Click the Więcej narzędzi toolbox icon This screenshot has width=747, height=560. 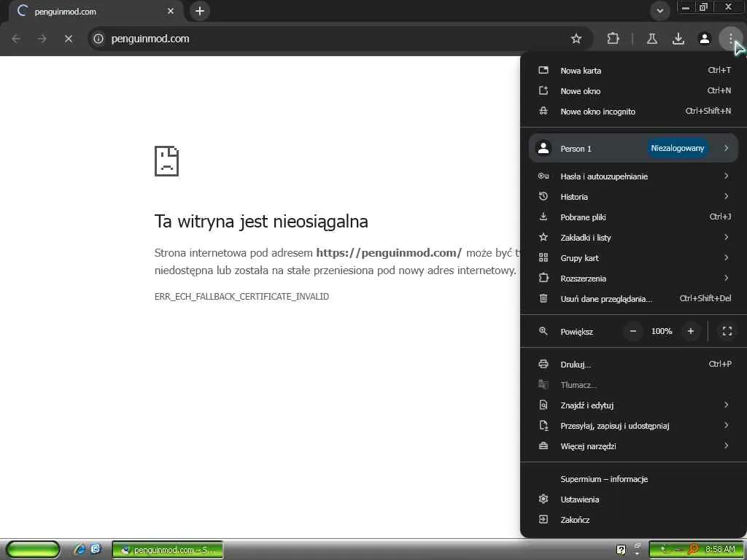coord(543,446)
